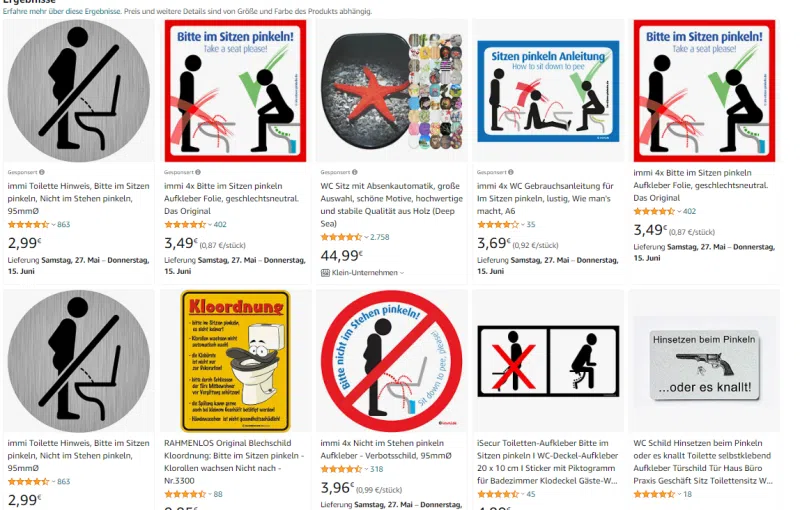Open RAHMENLOS Original Blechschild Kloordnung title

(x=234, y=462)
